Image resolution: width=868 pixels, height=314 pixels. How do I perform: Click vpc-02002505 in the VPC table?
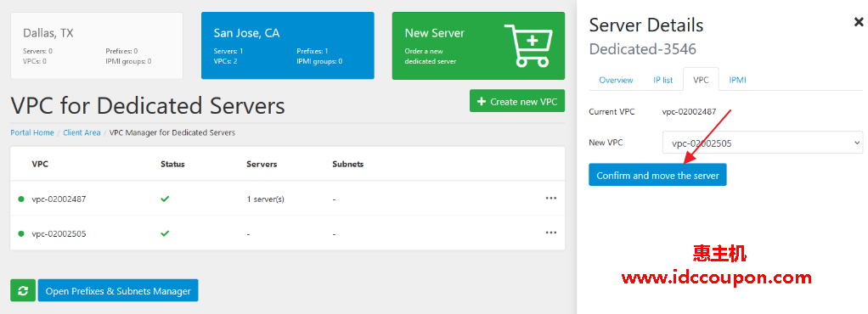pyautogui.click(x=59, y=233)
